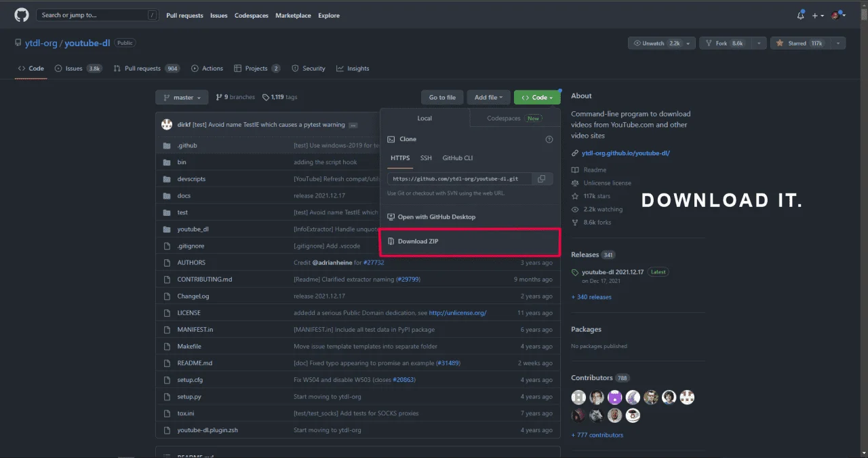Open the notifications bell icon
Image resolution: width=868 pixels, height=458 pixels.
coord(800,16)
